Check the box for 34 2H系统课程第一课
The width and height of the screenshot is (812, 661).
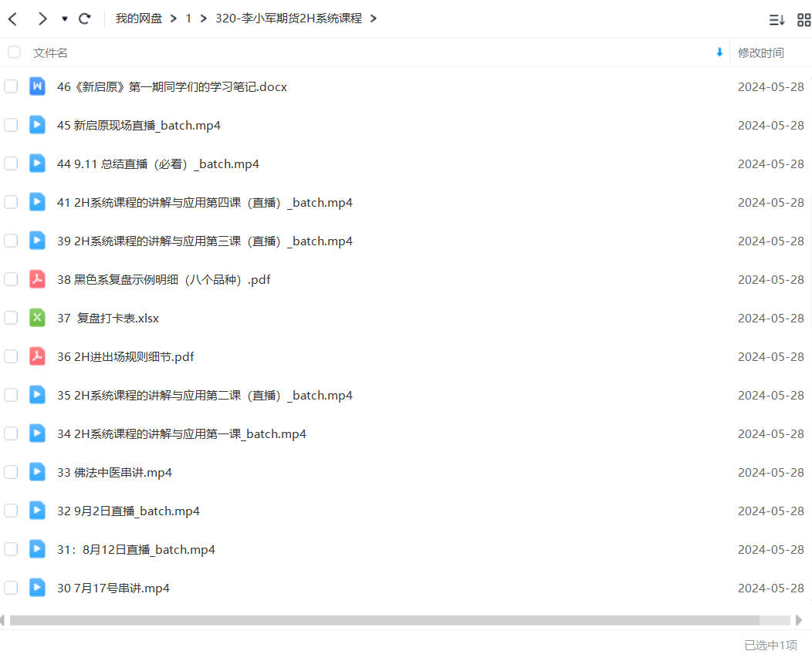coord(11,433)
